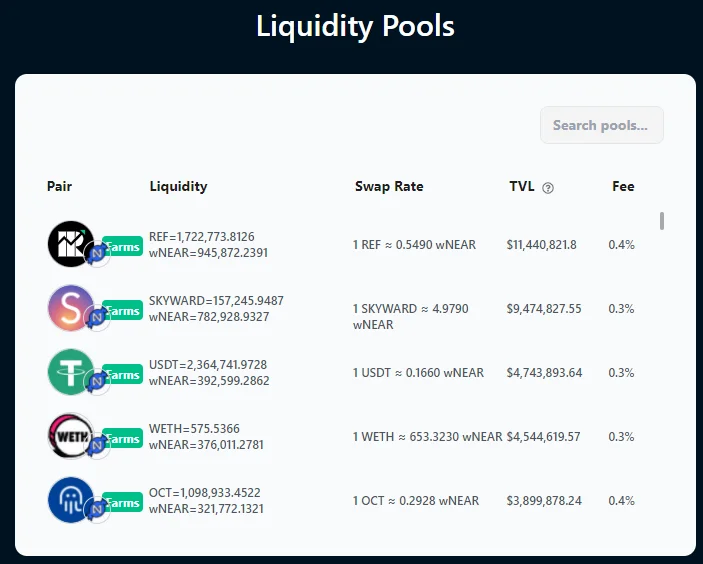
Task: Select the SKYWARD=157,245.9487 liquidity value
Action: pos(216,300)
